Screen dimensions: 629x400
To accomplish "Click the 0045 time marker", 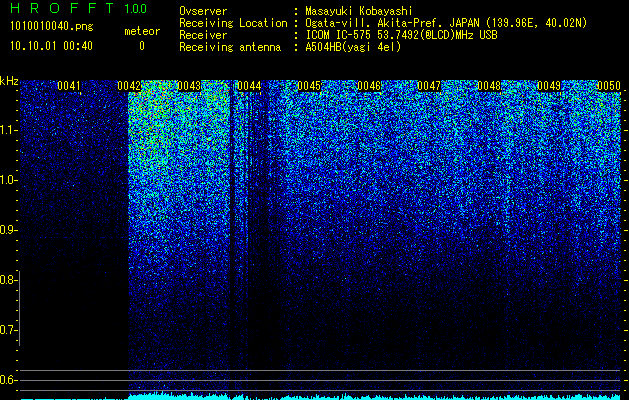I will click(309, 86).
